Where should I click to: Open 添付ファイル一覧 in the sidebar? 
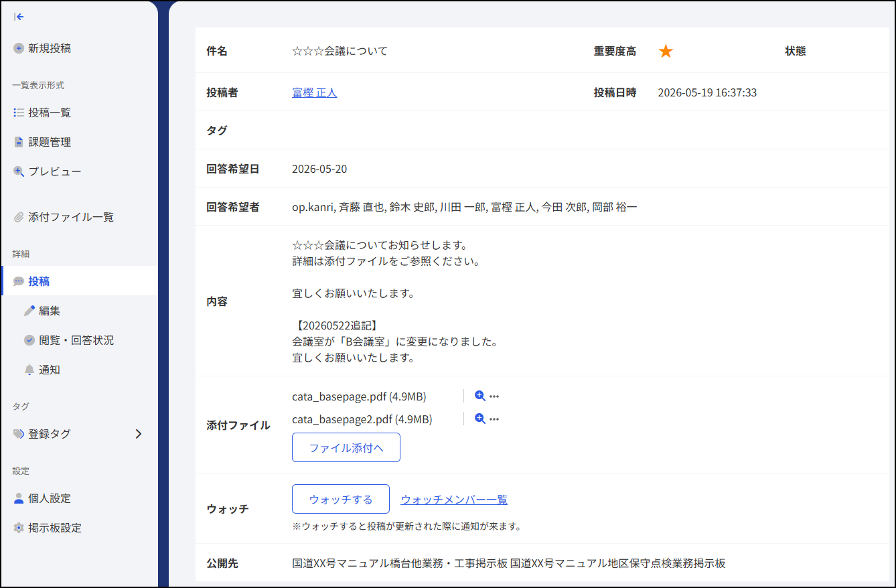79,217
